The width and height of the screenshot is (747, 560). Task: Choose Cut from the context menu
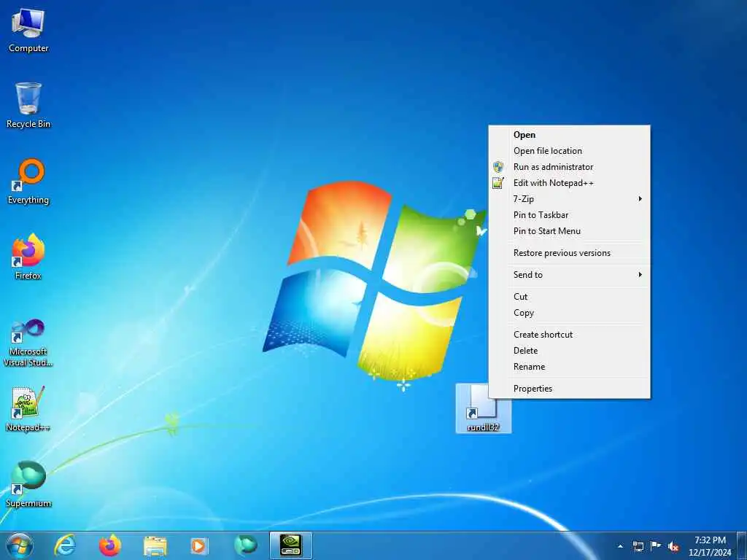tap(569, 297)
